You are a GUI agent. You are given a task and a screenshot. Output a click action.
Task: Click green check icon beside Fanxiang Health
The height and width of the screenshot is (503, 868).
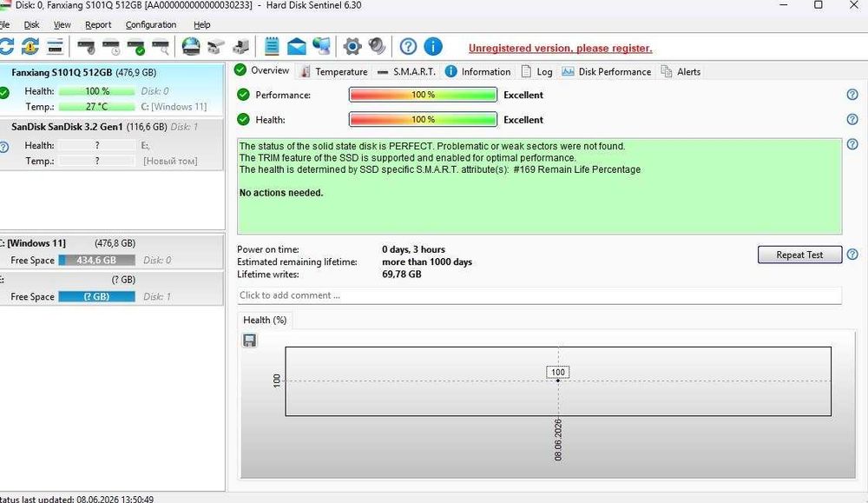click(4, 92)
